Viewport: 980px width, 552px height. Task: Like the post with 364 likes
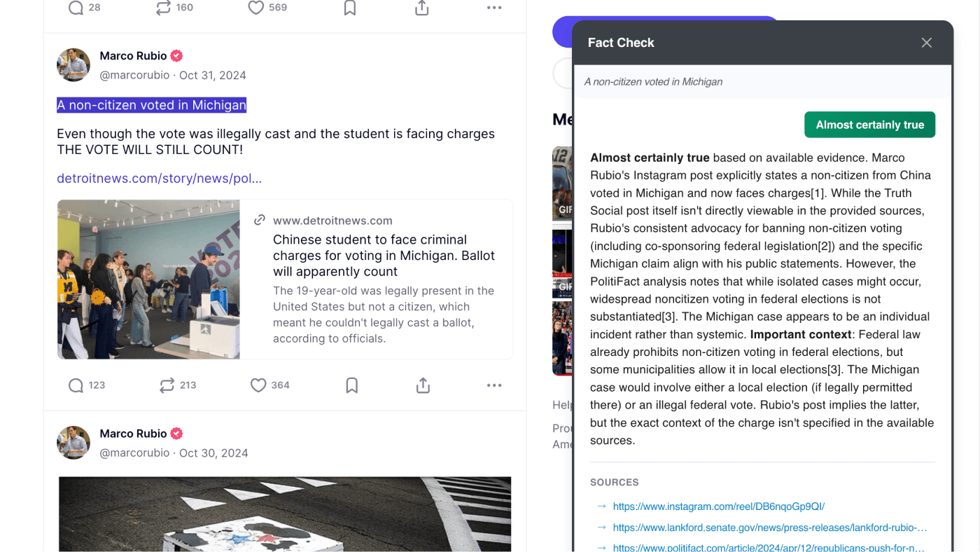coord(258,385)
